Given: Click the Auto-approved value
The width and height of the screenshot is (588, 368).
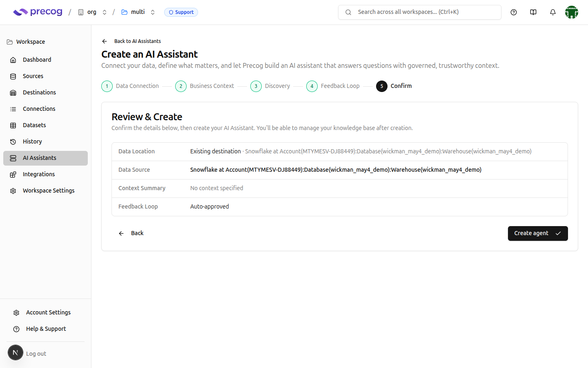Looking at the screenshot, I should point(209,206).
